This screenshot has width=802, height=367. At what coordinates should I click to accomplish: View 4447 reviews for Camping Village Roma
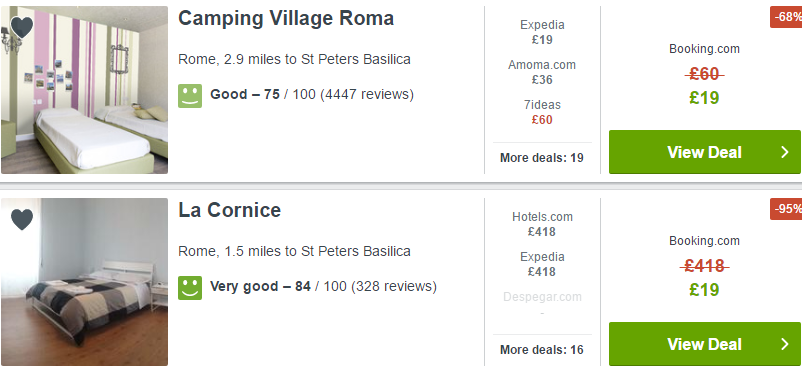(367, 95)
